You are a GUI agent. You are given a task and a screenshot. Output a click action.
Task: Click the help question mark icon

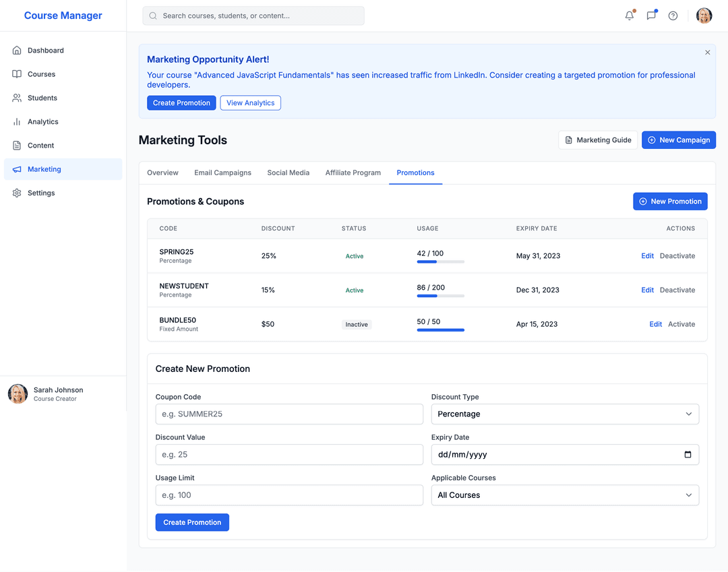673,15
